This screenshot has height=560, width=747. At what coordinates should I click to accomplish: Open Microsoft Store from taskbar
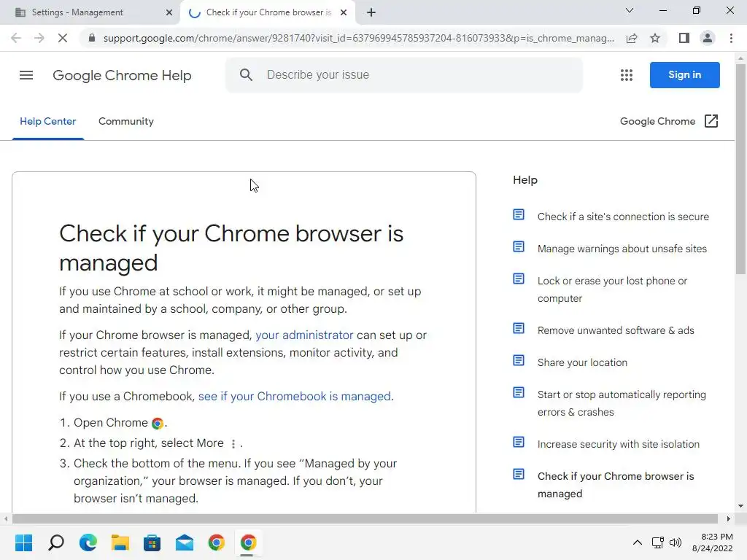152,542
